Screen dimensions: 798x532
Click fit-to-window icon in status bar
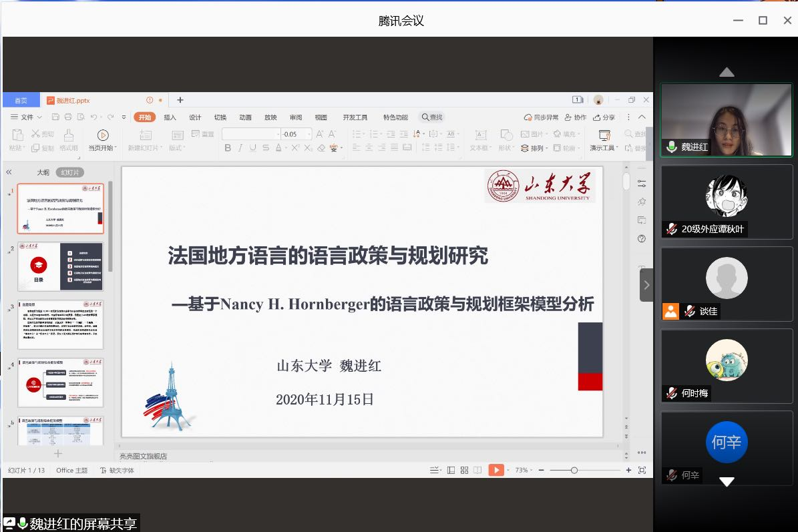point(642,471)
